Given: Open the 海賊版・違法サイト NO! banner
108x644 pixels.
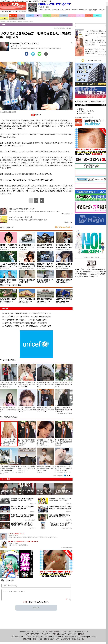Looking at the screenshot, I should tap(90, 242).
